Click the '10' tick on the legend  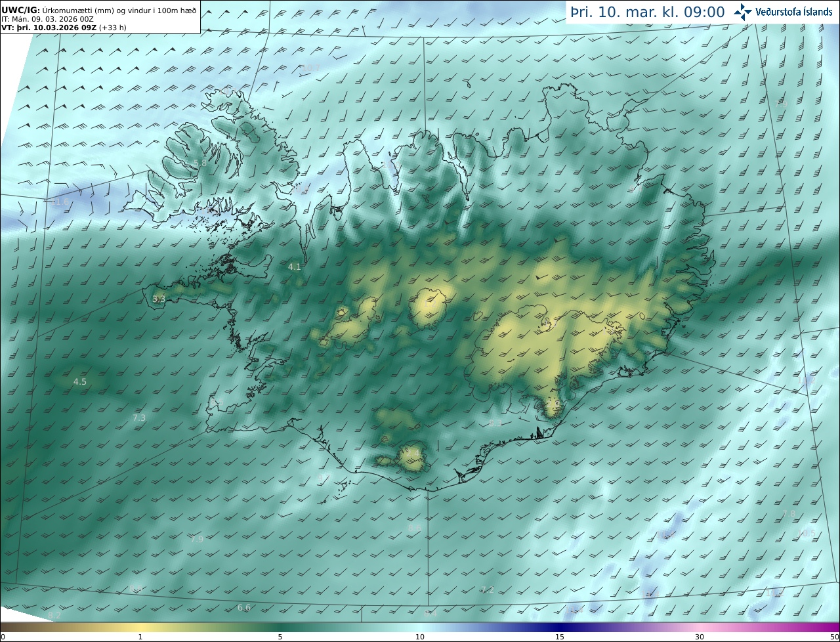[420, 637]
